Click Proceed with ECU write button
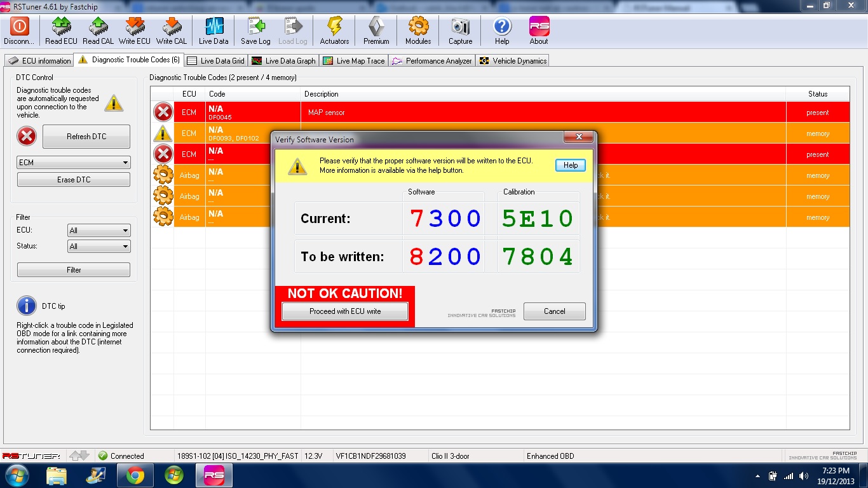 click(x=345, y=311)
